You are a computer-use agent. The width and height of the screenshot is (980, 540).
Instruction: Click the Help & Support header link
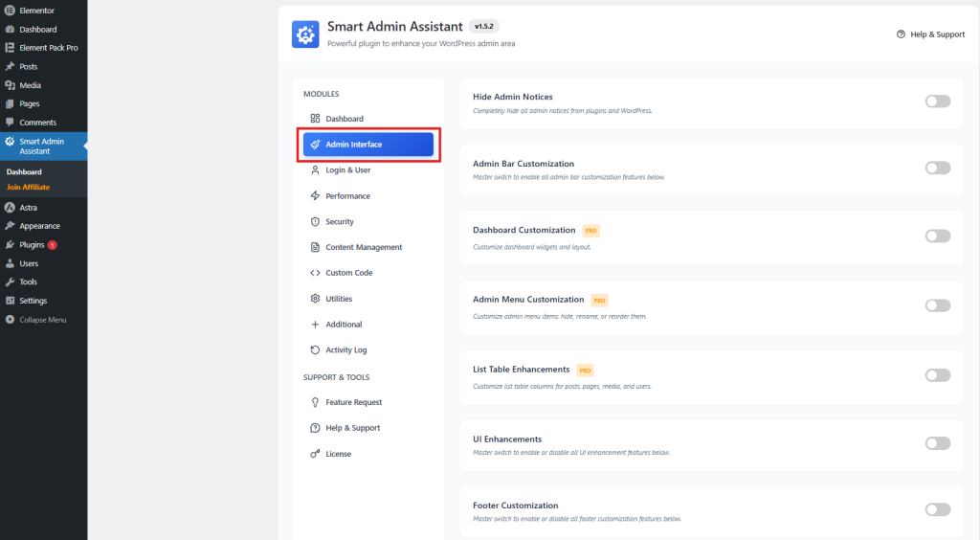pos(930,34)
